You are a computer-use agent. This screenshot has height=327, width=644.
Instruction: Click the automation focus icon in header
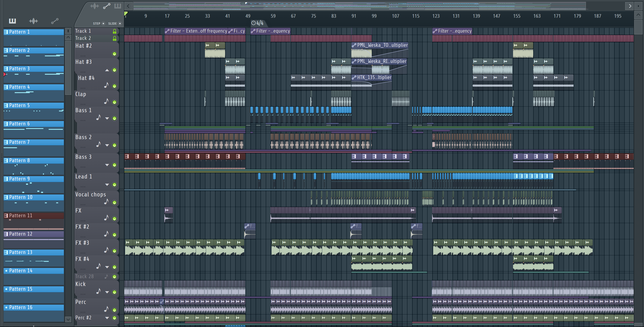tap(107, 6)
